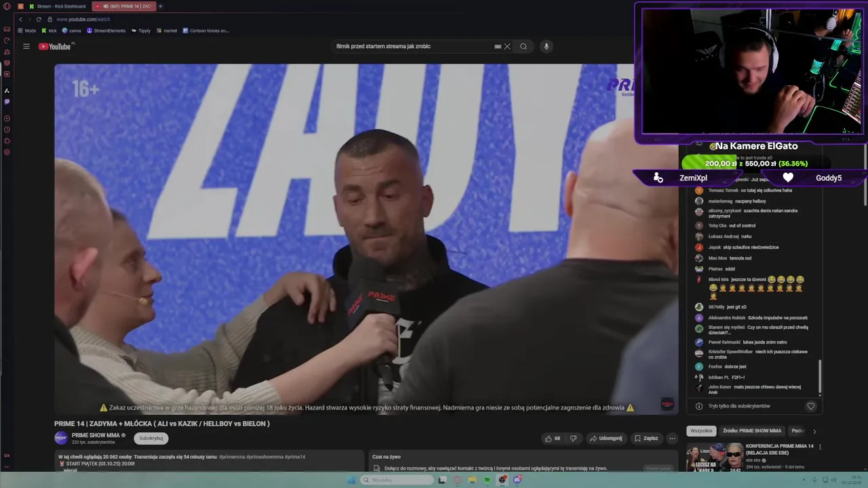Reload the page with the refresh icon

click(x=39, y=19)
